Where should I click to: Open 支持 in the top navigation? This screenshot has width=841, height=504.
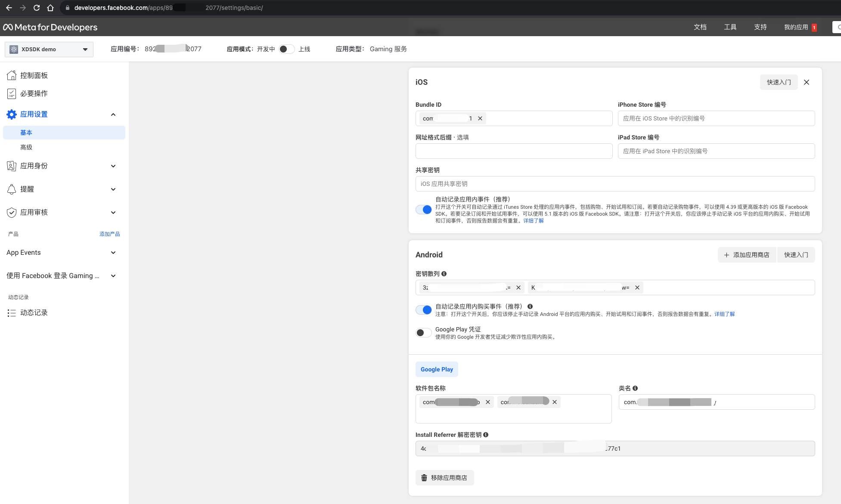pos(760,27)
